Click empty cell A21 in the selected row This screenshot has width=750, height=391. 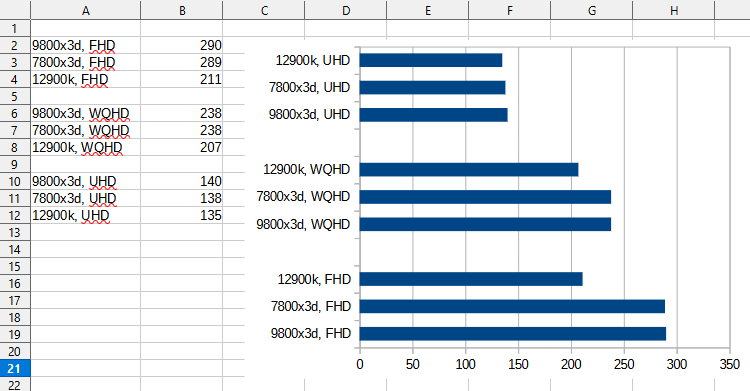coord(86,369)
